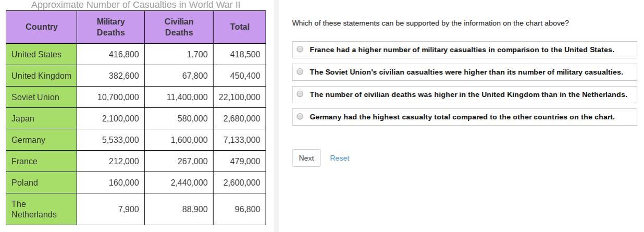
Task: Click the Soviet Union row label
Action: [35, 97]
